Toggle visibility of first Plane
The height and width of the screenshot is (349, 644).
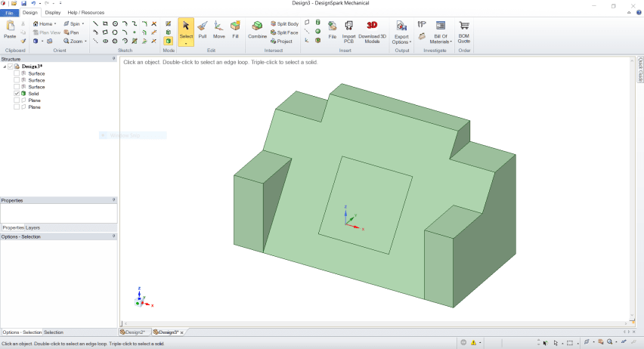pos(17,100)
